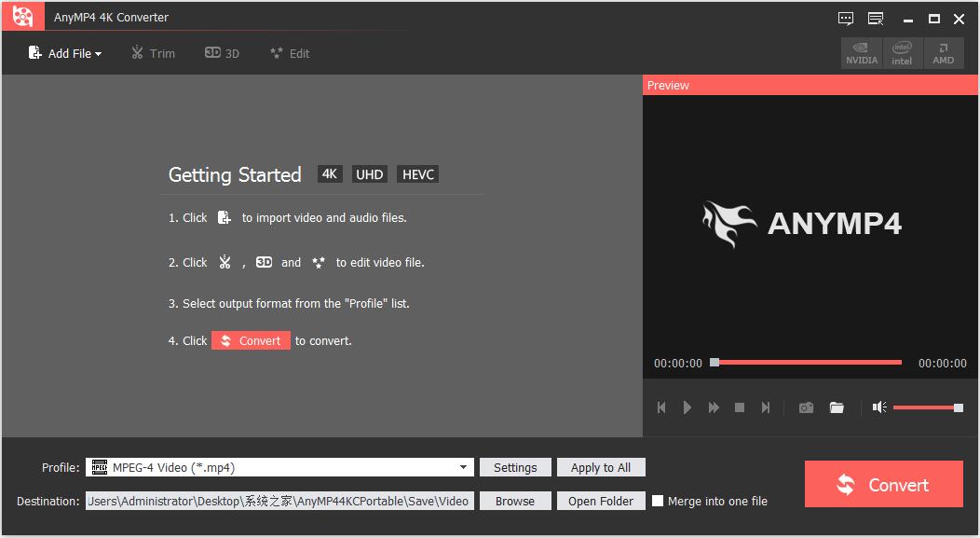Jump to previous file in preview

pos(661,407)
